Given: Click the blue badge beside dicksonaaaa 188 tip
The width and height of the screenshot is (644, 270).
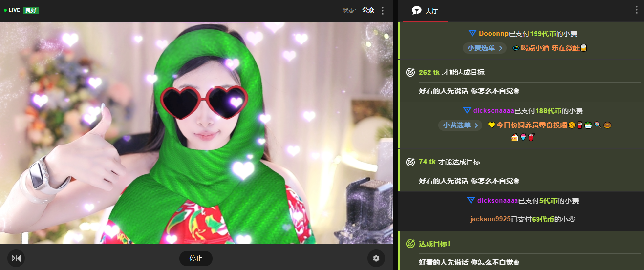Looking at the screenshot, I should 467,111.
